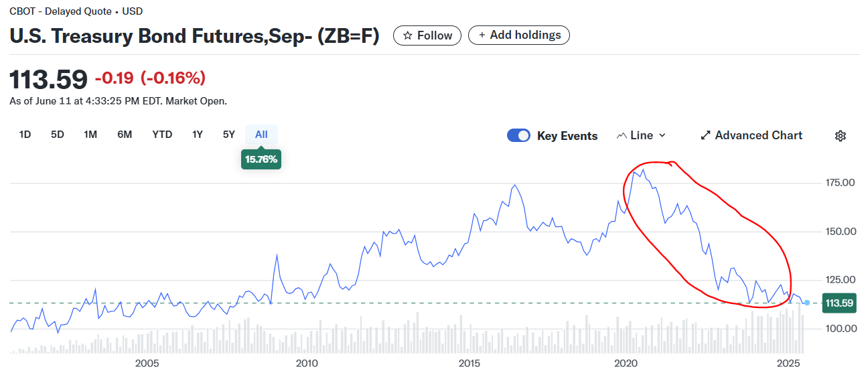Click the line chart type icon
868x383 pixels.
click(621, 136)
